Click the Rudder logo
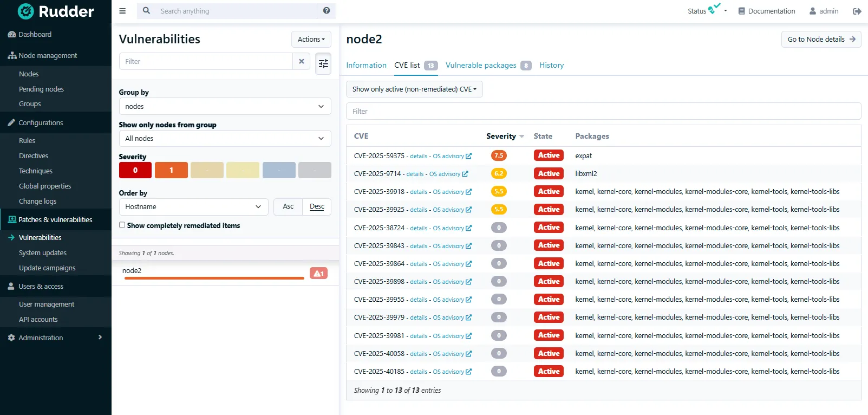This screenshot has width=868, height=415. coord(56,11)
